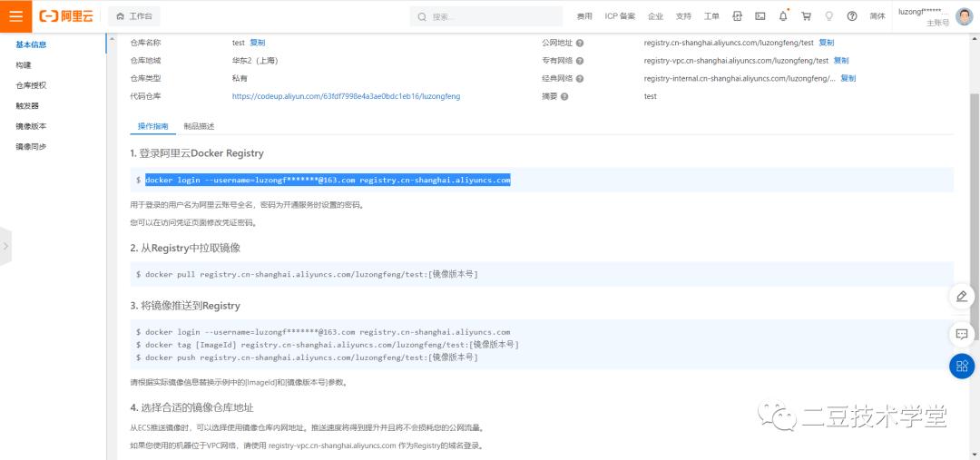Select 镜像同步 in the sidebar

31,147
